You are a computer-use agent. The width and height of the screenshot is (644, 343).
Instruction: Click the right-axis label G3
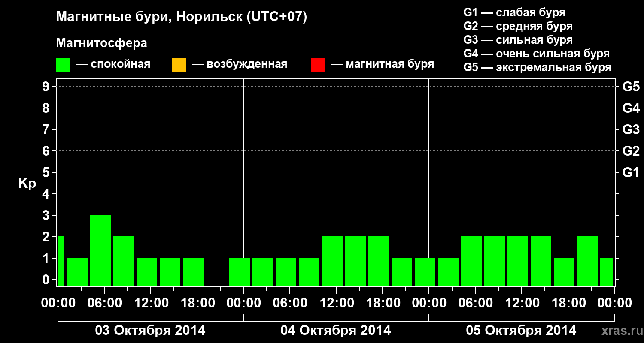coord(631,130)
